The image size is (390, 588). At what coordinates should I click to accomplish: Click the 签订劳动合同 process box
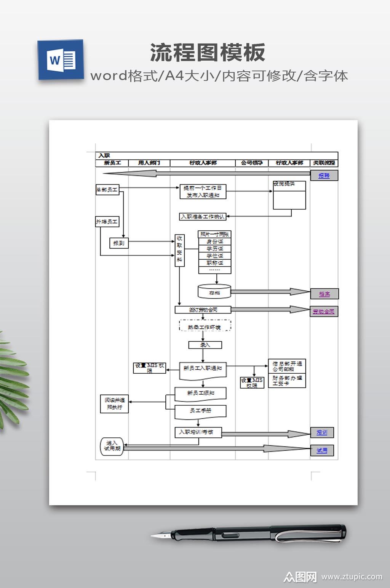click(203, 310)
